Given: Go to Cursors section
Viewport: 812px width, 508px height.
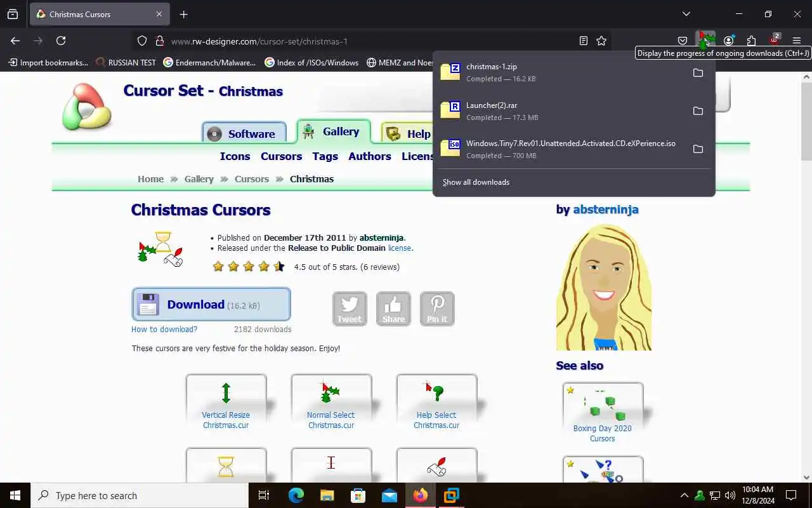Looking at the screenshot, I should point(281,156).
